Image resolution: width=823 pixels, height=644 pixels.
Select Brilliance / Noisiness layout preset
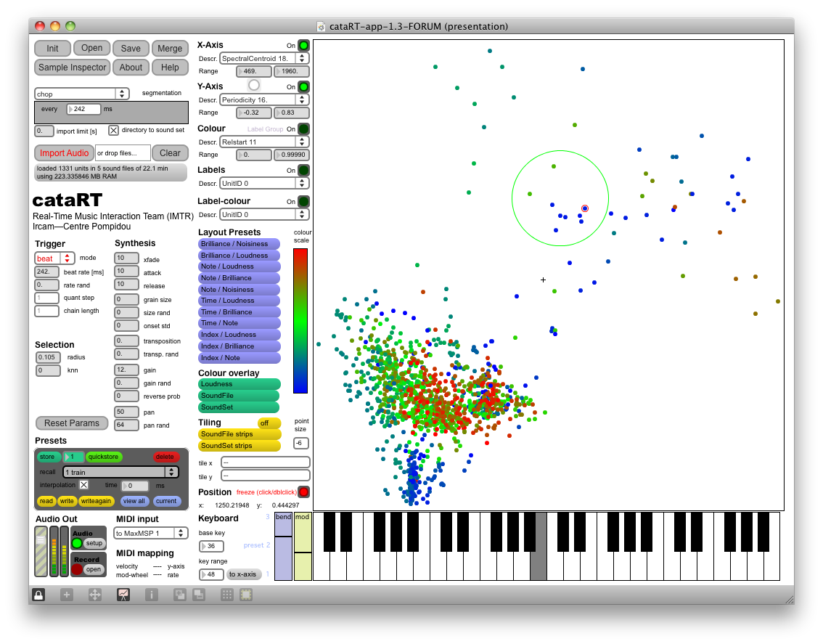click(239, 244)
